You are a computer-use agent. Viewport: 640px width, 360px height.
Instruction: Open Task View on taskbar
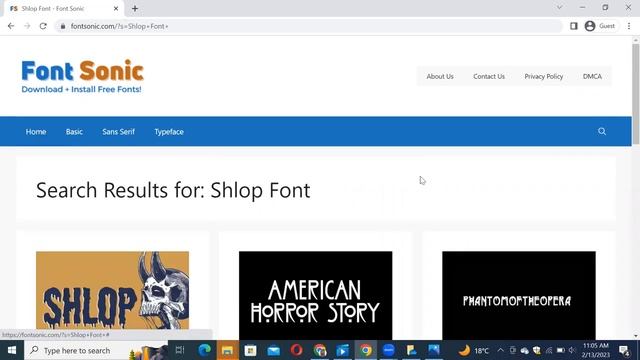180,350
